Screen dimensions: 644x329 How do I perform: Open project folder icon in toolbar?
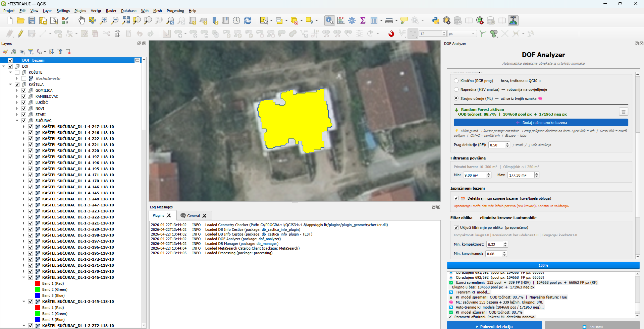click(x=20, y=21)
